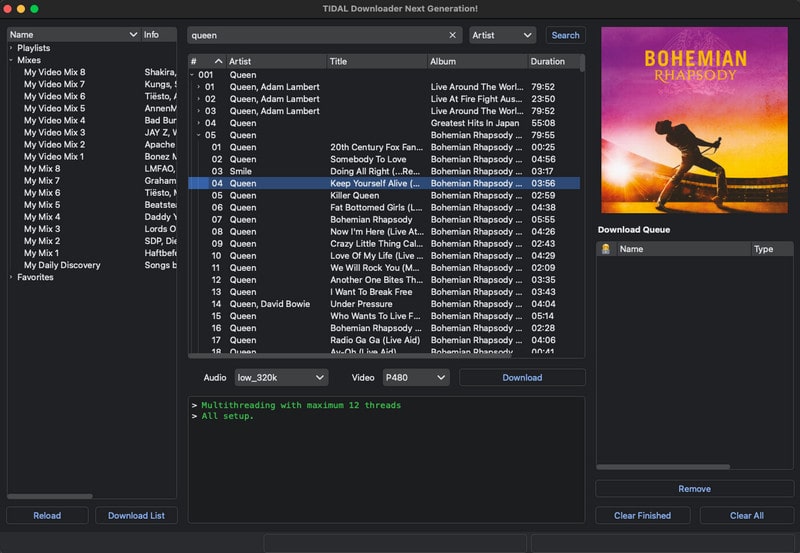Click the sort arrow in the # column header
Screen dimensions: 800x553
(x=219, y=62)
